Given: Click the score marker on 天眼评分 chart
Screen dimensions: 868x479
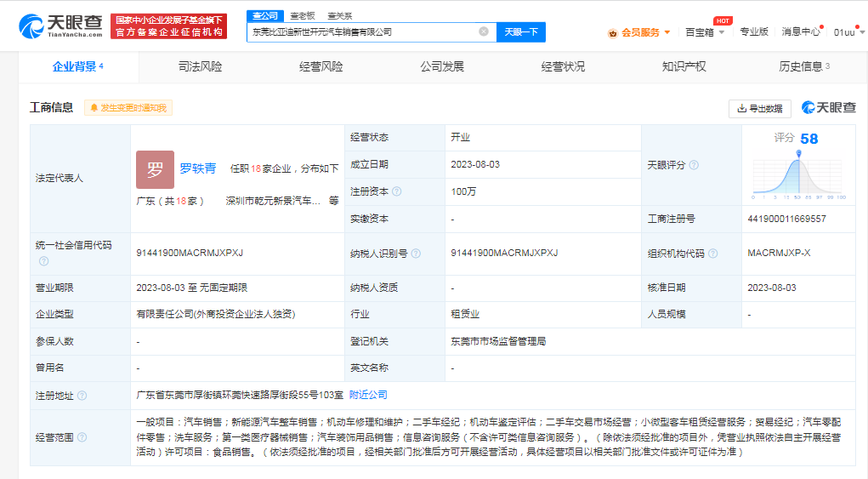Looking at the screenshot, I should click(x=798, y=154).
